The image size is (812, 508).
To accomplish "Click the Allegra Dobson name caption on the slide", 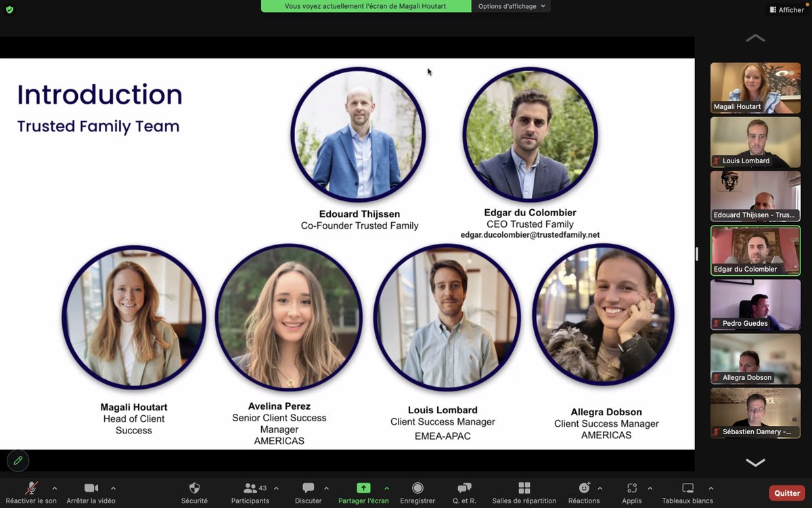I will click(x=606, y=412).
